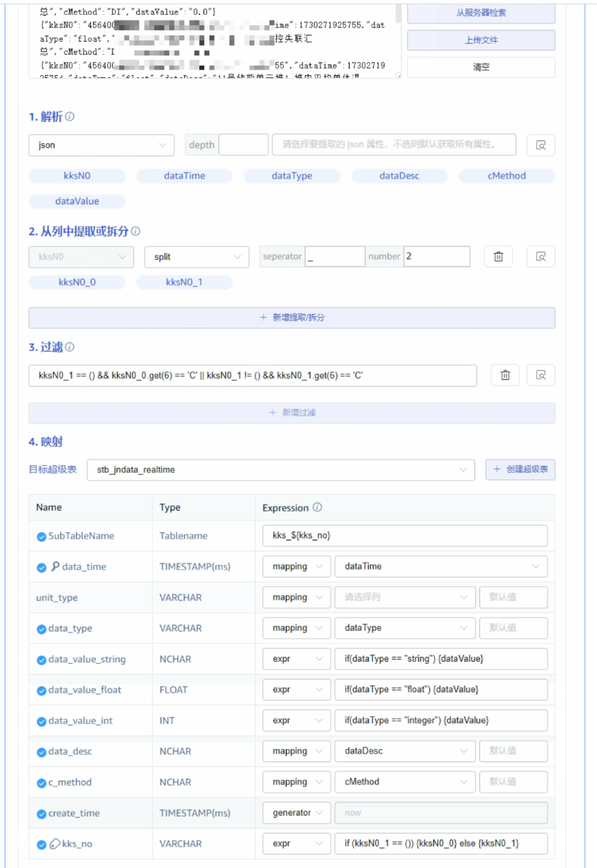Open dataDesc column dropdown for data_desc
This screenshot has height=868, width=597.
pos(405,751)
